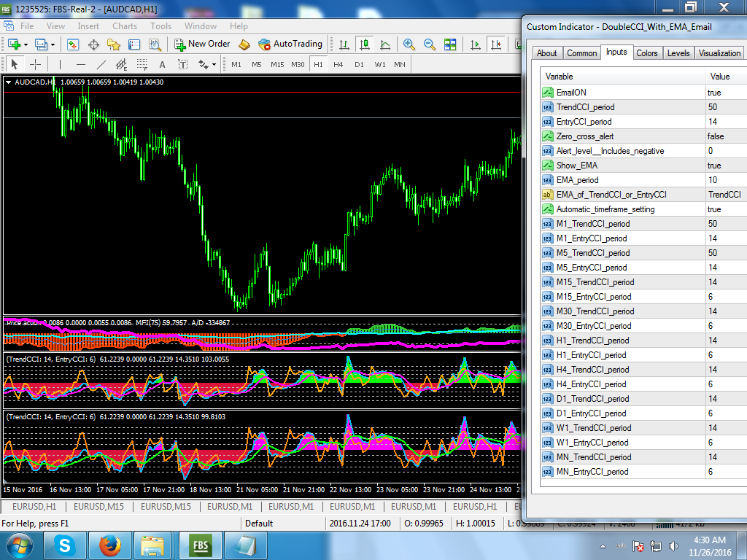Switch to Candlesticks chart display

click(x=365, y=44)
